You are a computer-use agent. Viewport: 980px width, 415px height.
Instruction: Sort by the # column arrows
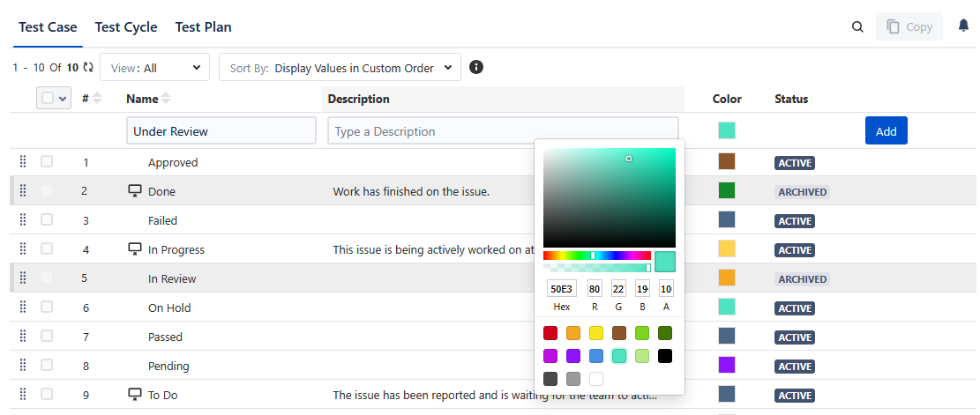(x=97, y=99)
